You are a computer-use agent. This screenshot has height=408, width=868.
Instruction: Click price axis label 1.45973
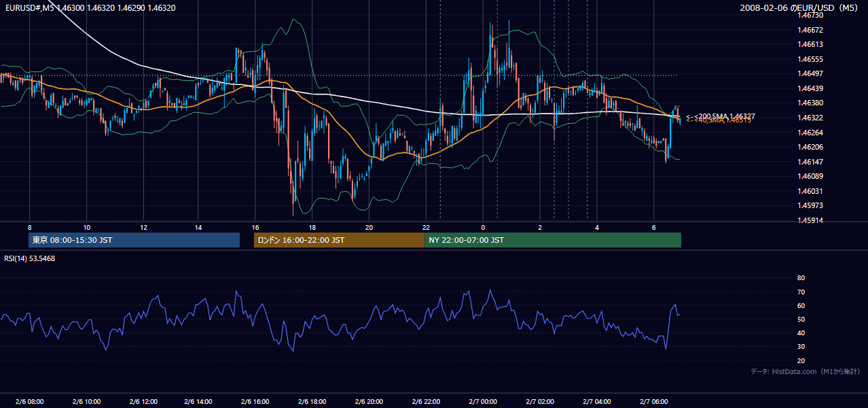point(811,205)
